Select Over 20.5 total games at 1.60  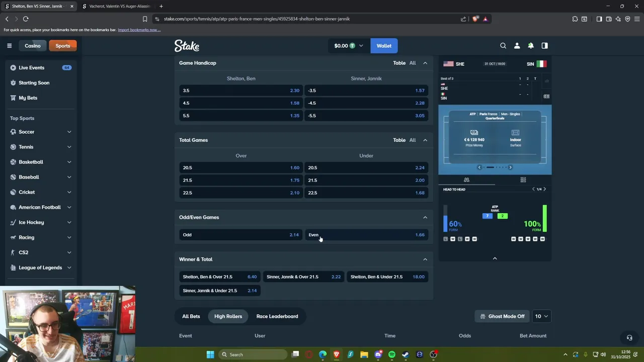[x=241, y=168]
